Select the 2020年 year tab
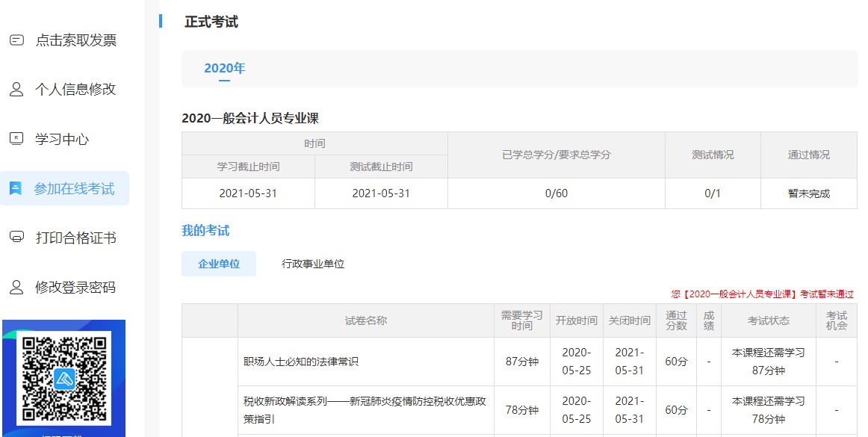Viewport: 868px width, 437px height. 224,68
